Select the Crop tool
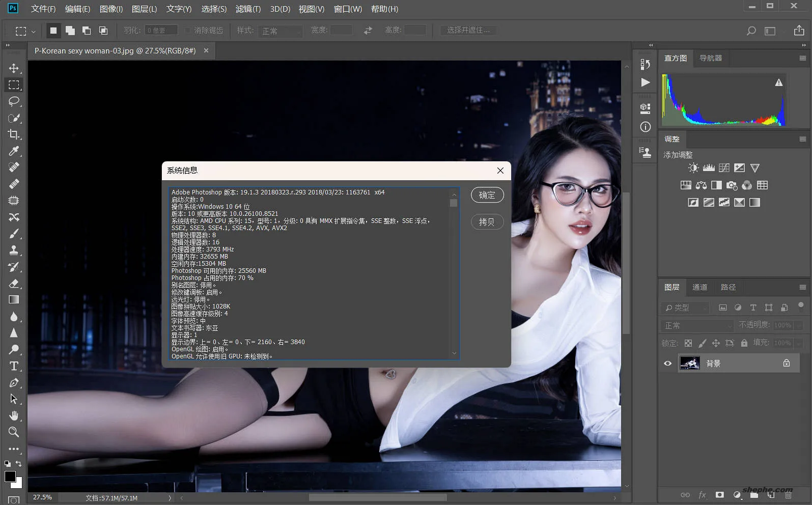The width and height of the screenshot is (812, 505). point(14,134)
